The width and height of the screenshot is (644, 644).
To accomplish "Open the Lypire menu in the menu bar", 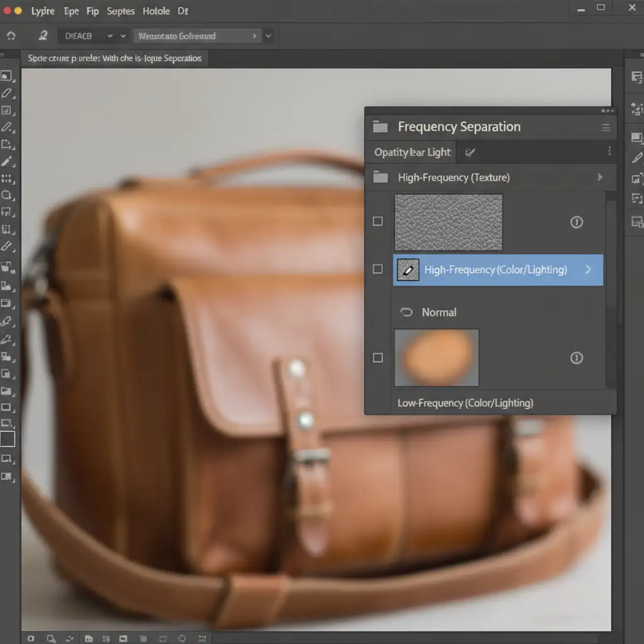I will pos(43,11).
